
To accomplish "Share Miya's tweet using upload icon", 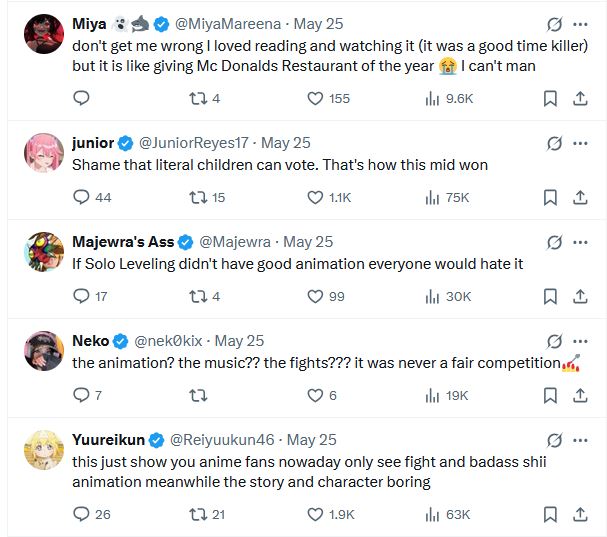I will tap(580, 98).
